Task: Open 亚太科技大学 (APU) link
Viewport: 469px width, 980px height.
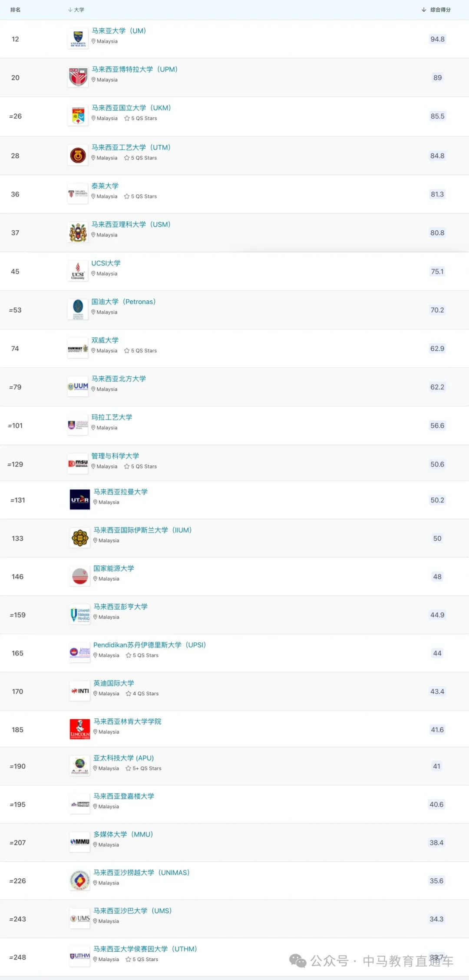Action: coord(123,757)
